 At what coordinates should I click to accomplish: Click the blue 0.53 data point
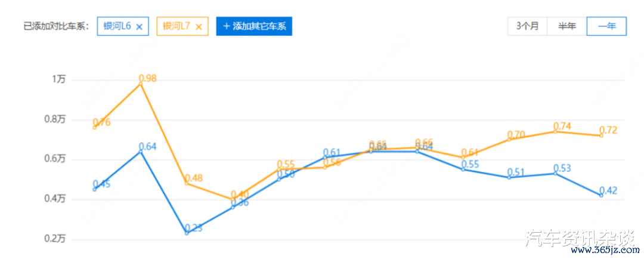coord(555,174)
